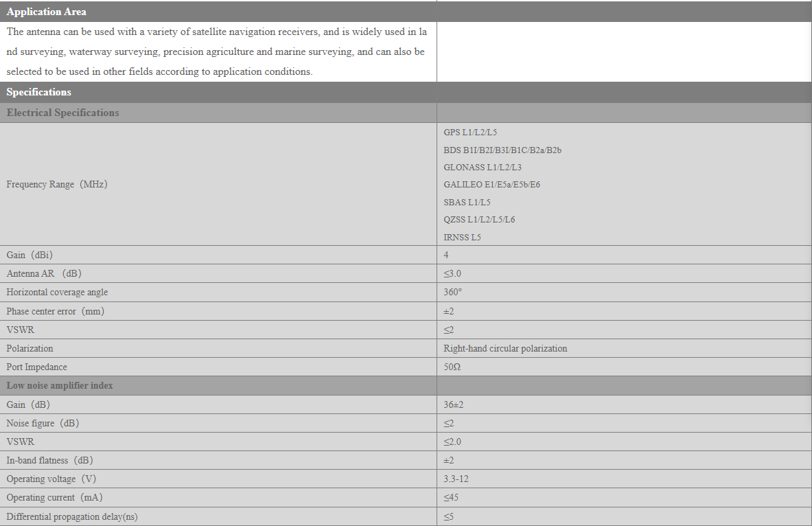The height and width of the screenshot is (526, 812).
Task: Select the Noise figure (dB) row label
Action: (x=43, y=424)
